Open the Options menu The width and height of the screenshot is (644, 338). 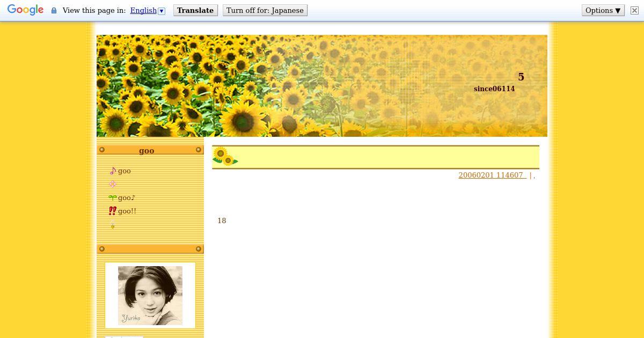pyautogui.click(x=603, y=10)
